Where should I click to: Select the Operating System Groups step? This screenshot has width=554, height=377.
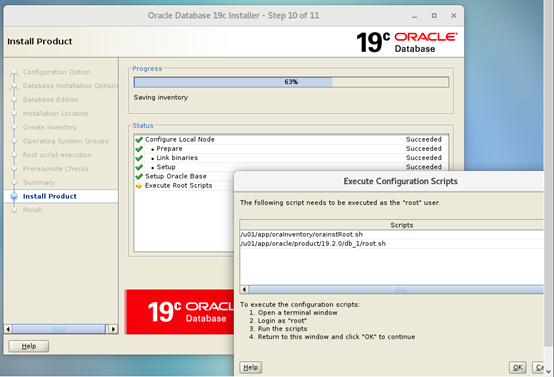(66, 141)
